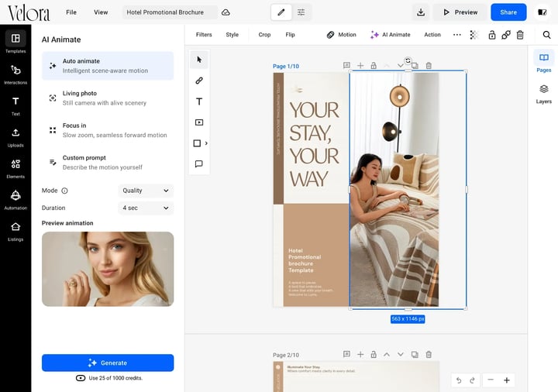
Task: Click the cloud sync status icon
Action: [x=226, y=12]
